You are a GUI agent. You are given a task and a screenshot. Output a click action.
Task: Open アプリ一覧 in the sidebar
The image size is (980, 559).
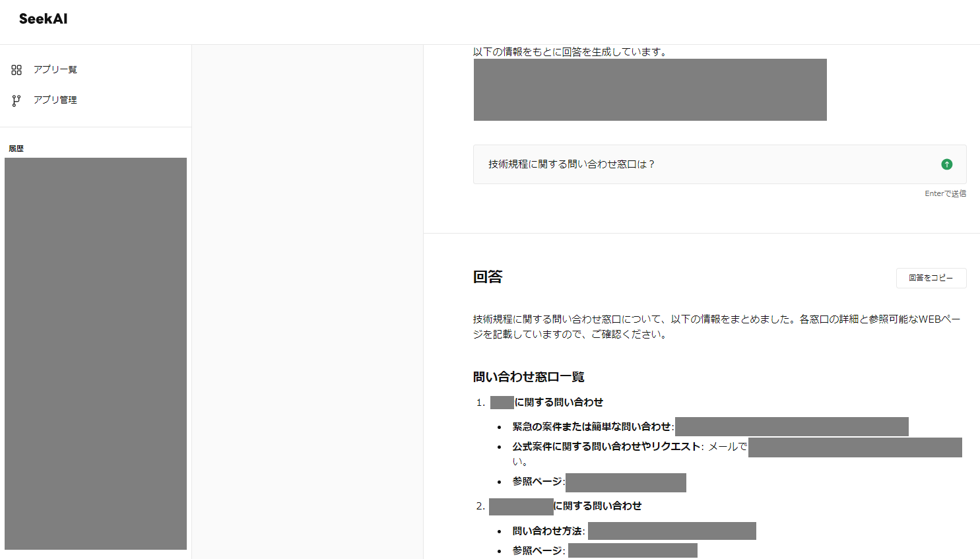[x=55, y=69]
